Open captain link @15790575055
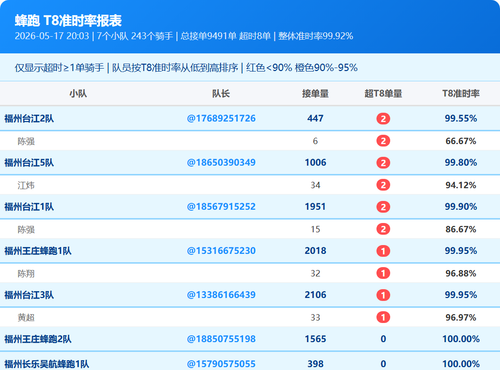500x370 pixels. click(221, 364)
